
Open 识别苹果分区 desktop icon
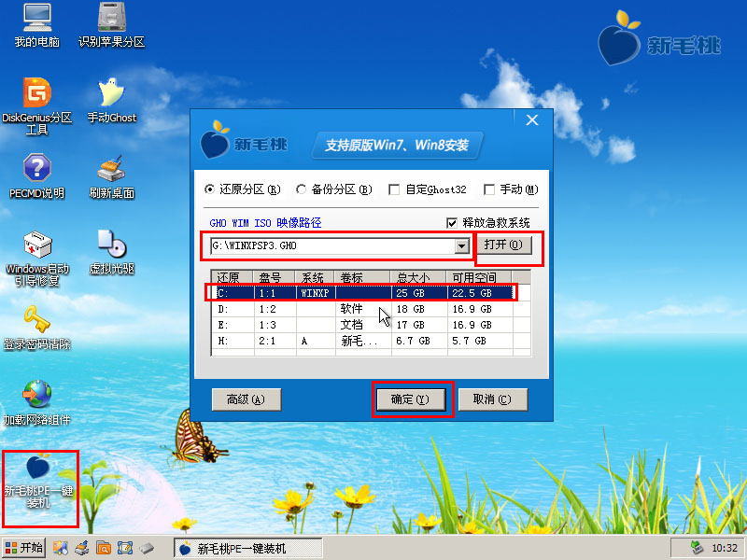(x=111, y=26)
